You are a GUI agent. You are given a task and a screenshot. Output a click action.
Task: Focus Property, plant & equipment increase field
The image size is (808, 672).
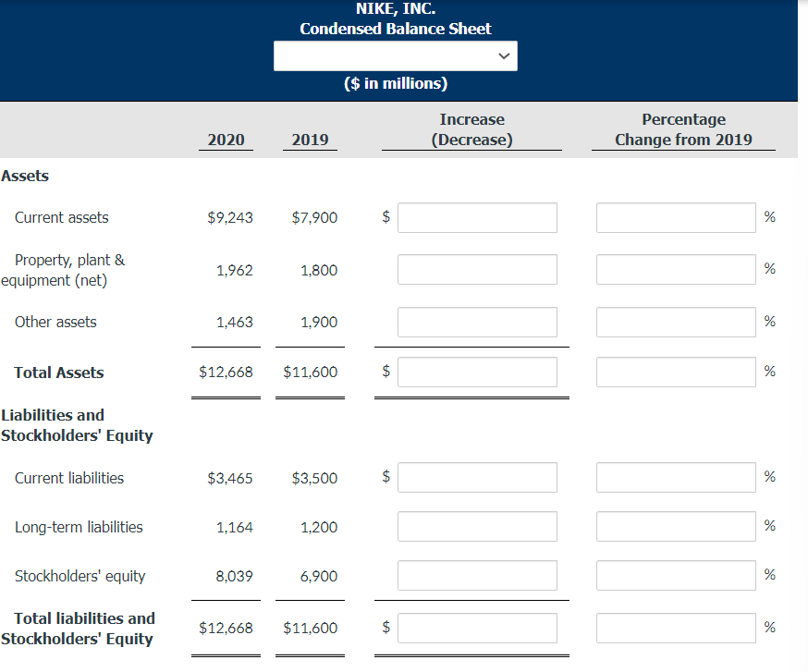pos(477,269)
